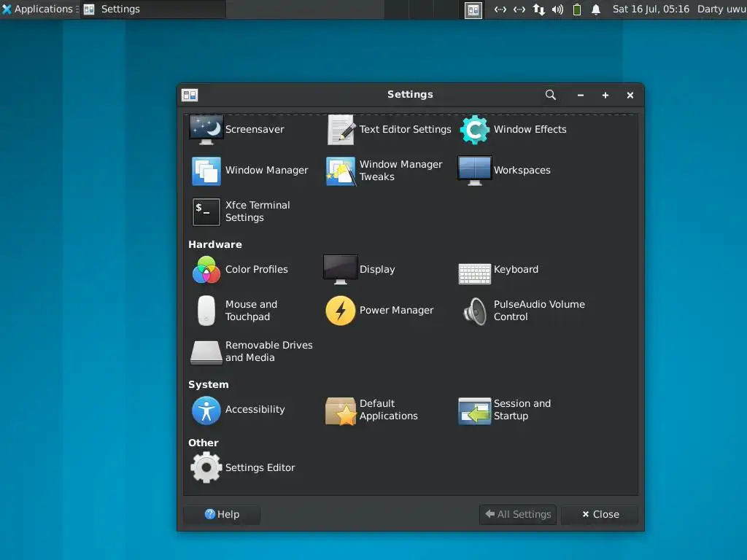This screenshot has width=747, height=560.
Task: Open Power Manager icon
Action: (341, 311)
